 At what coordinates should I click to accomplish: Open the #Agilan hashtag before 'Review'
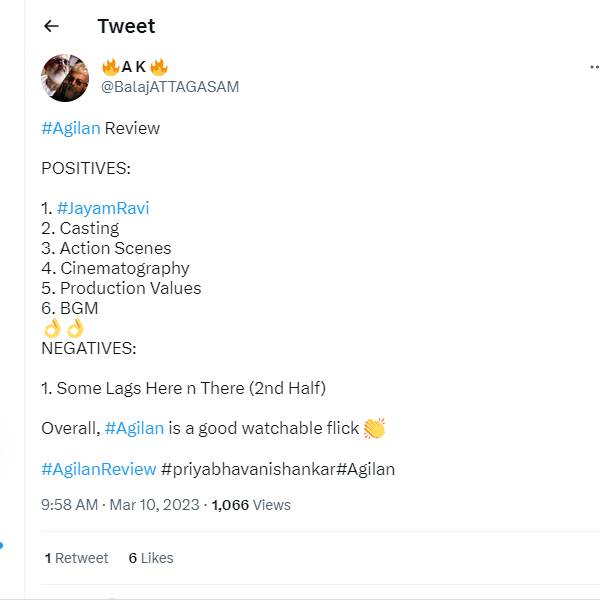(71, 128)
